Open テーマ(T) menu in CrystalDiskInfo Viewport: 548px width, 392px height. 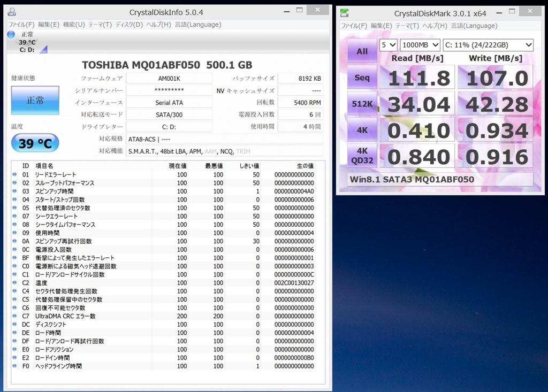click(x=100, y=25)
